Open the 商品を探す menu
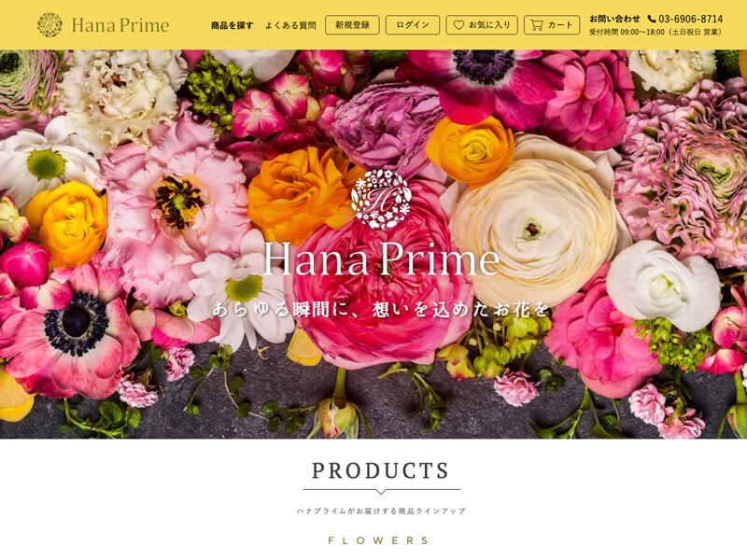The width and height of the screenshot is (747, 560). (232, 25)
